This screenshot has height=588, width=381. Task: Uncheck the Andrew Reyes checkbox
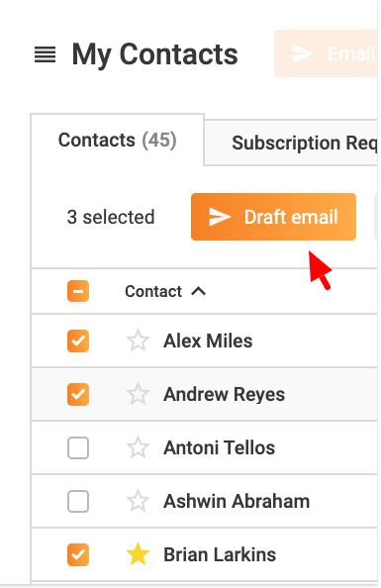coord(78,394)
